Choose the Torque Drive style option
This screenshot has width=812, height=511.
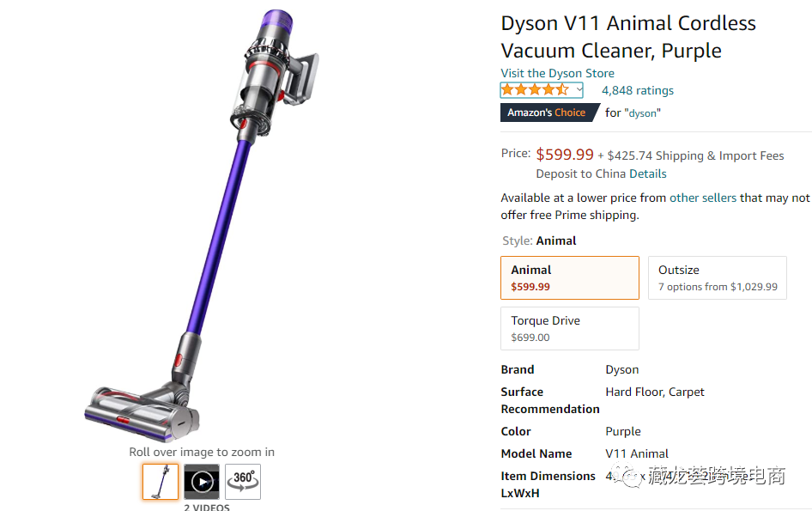tap(570, 328)
